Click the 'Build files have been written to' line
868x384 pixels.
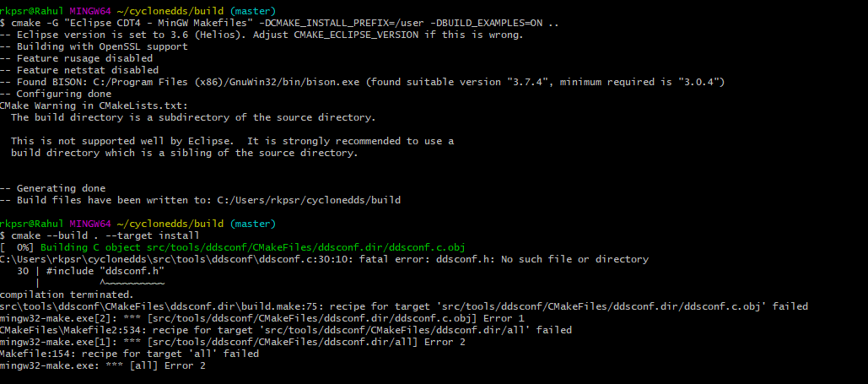click(200, 200)
